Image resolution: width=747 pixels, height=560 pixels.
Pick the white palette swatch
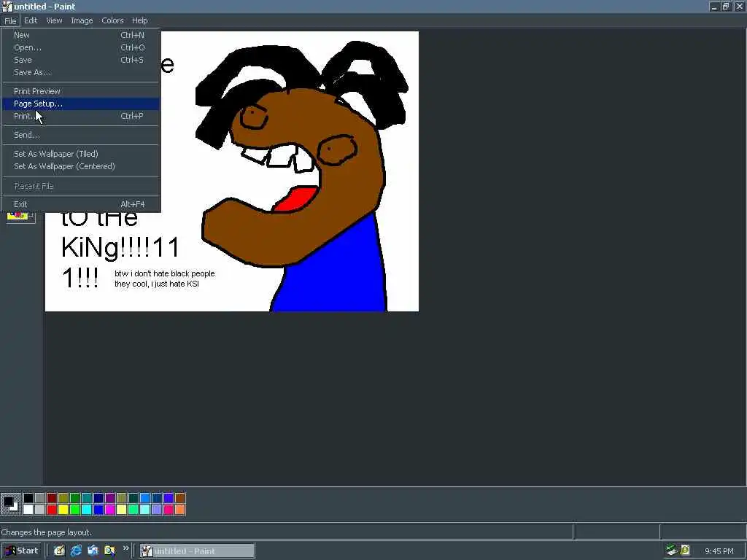pos(28,510)
